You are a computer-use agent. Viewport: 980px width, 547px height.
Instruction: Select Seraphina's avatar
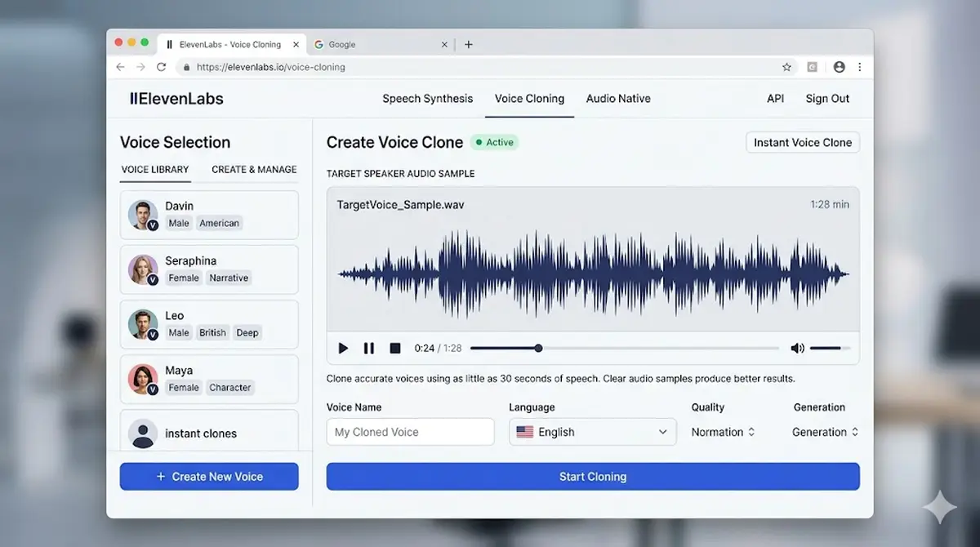(143, 269)
